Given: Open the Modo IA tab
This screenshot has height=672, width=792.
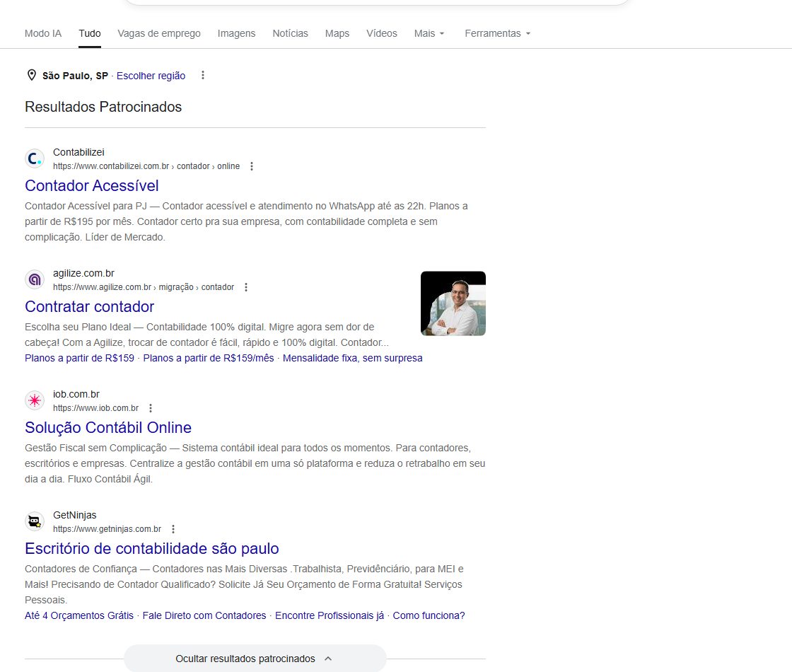Looking at the screenshot, I should click(x=43, y=33).
